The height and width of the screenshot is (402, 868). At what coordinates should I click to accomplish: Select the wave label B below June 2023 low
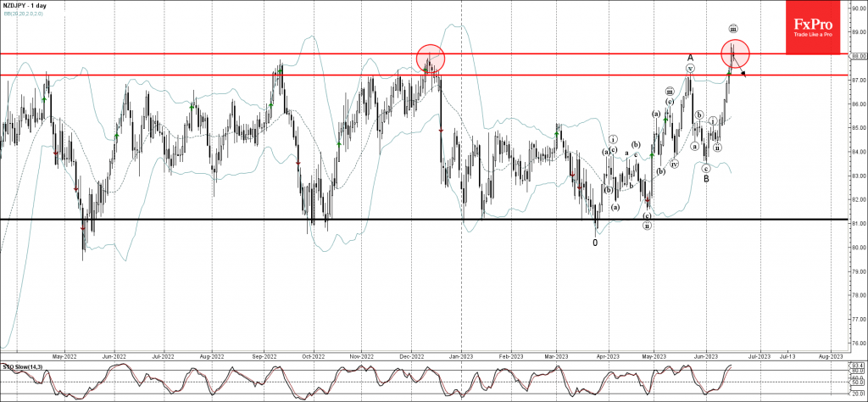705,179
